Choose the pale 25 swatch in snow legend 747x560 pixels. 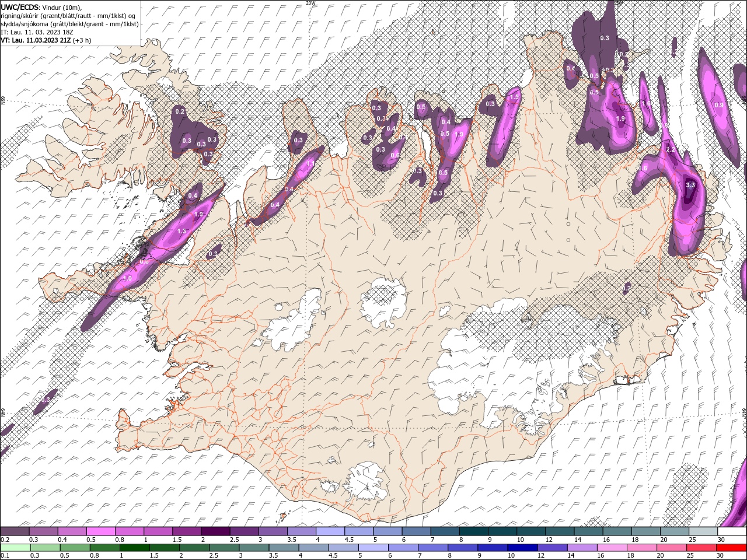pyautogui.click(x=703, y=531)
